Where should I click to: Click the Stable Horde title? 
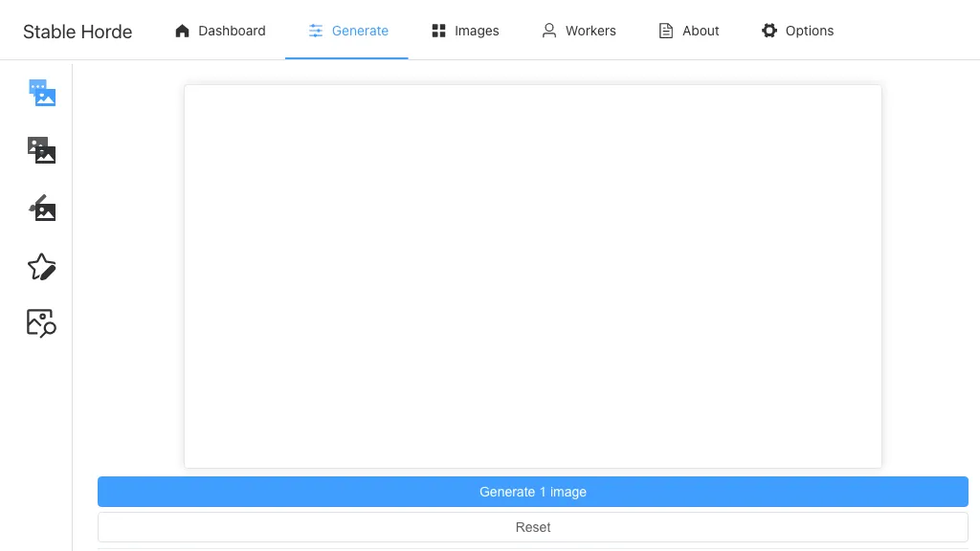coord(77,31)
